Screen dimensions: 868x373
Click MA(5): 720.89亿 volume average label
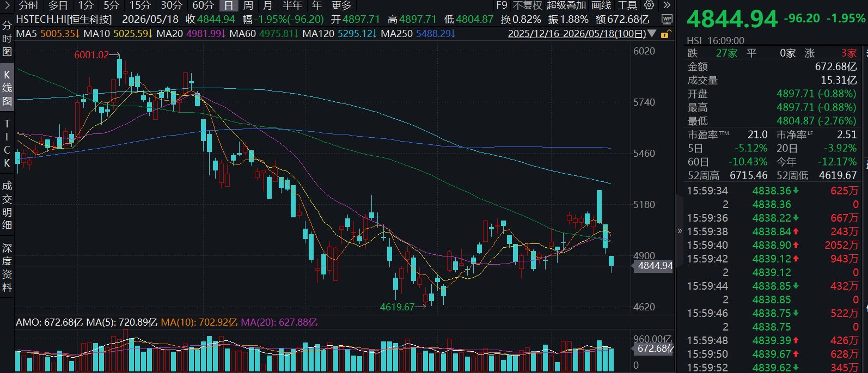pos(122,322)
